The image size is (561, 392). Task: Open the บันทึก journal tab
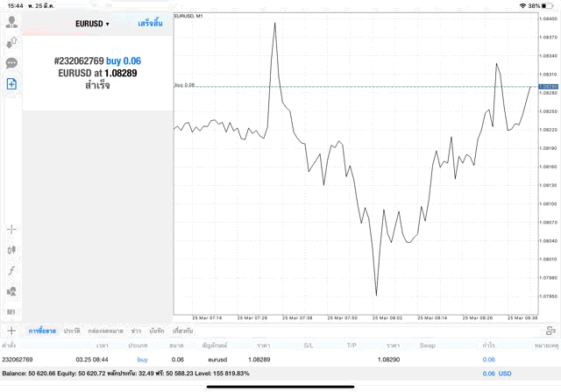point(157,331)
